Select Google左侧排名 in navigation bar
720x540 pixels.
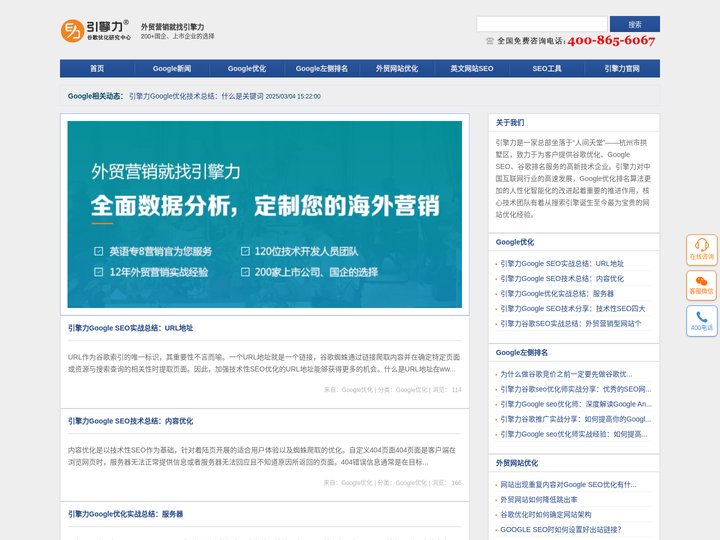click(x=321, y=68)
